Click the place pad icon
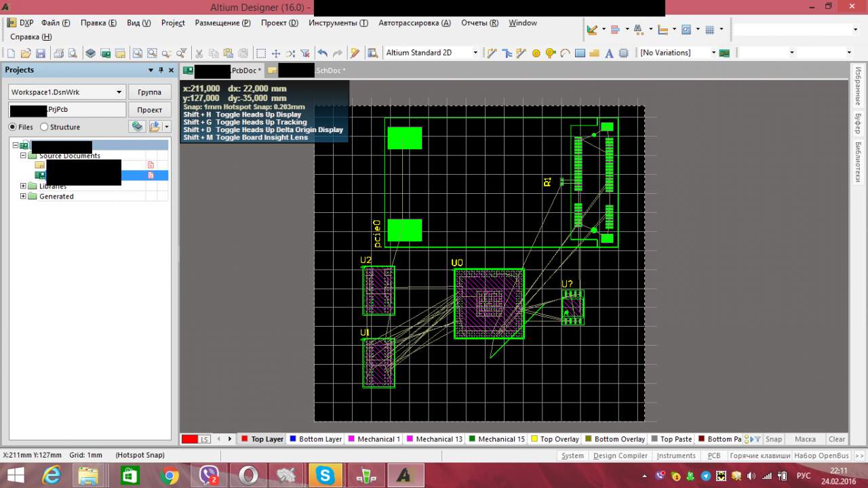868x488 pixels. [536, 53]
